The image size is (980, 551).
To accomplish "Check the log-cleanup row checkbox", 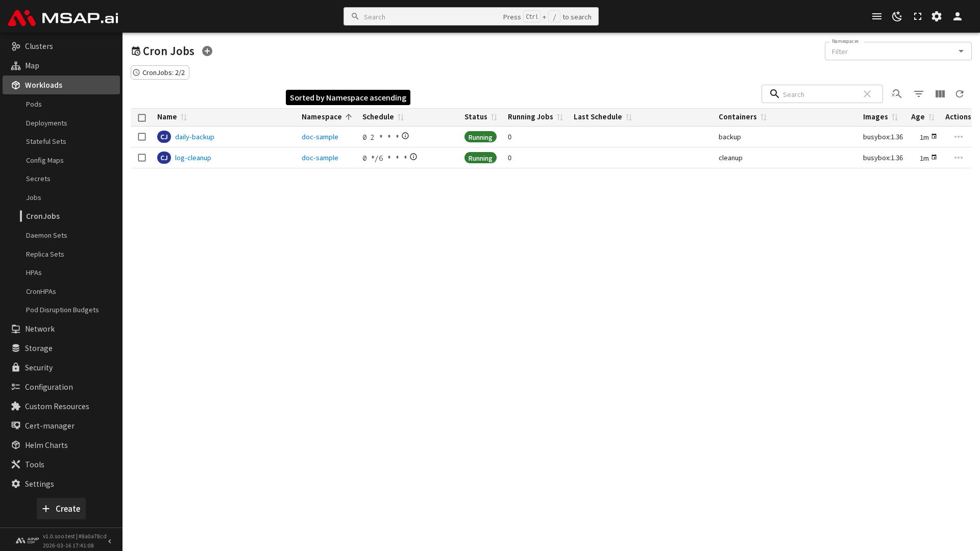I will tap(142, 158).
